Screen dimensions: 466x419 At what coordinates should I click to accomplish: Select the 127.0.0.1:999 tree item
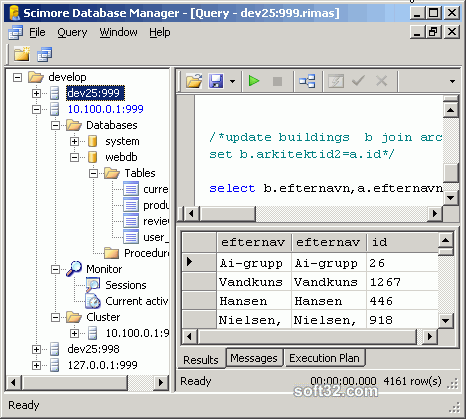coord(103,365)
